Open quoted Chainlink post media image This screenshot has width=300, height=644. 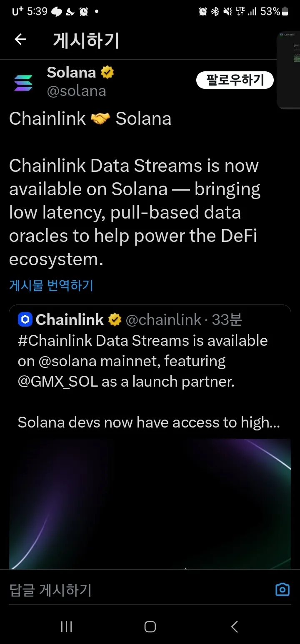click(150, 503)
